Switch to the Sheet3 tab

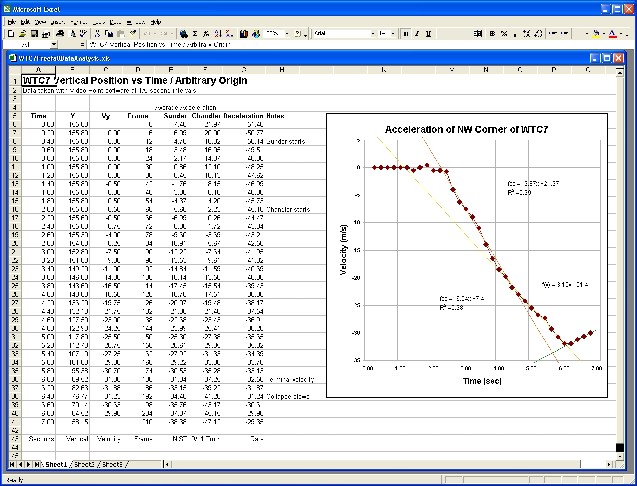pos(113,464)
